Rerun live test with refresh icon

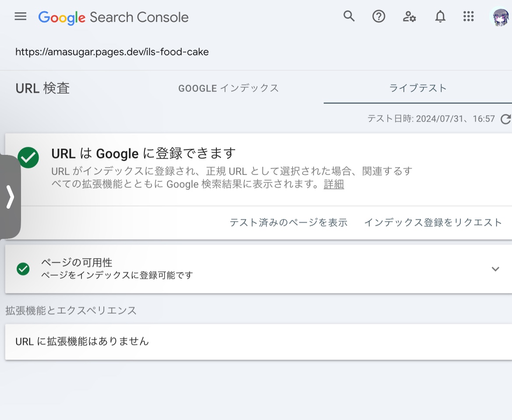505,119
